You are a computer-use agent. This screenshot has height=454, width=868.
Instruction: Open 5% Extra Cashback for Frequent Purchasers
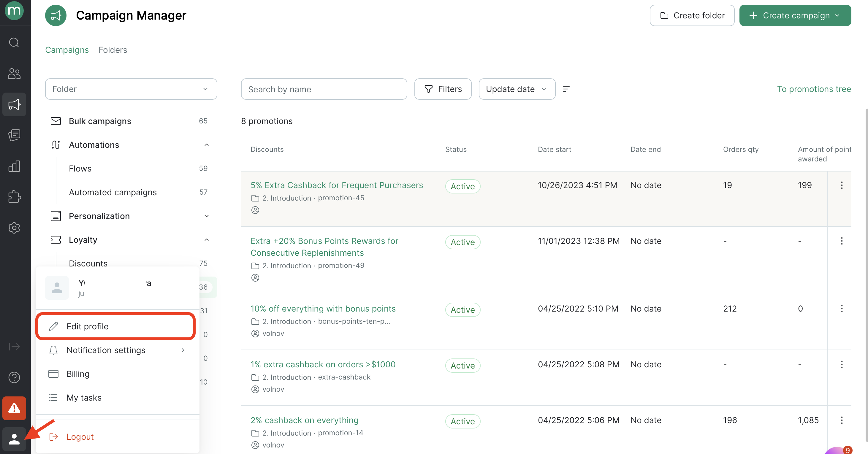coord(336,185)
